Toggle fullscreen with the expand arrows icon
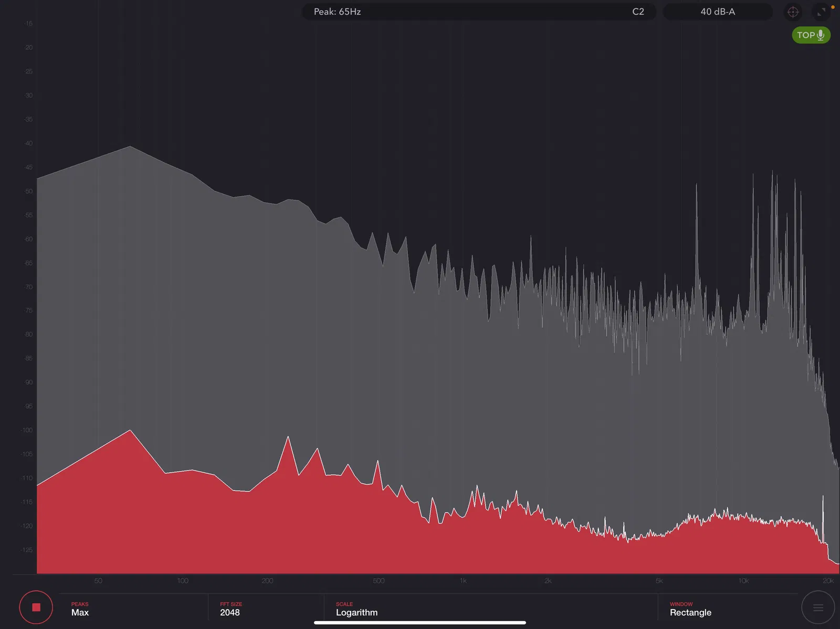This screenshot has width=840, height=629. (x=822, y=12)
